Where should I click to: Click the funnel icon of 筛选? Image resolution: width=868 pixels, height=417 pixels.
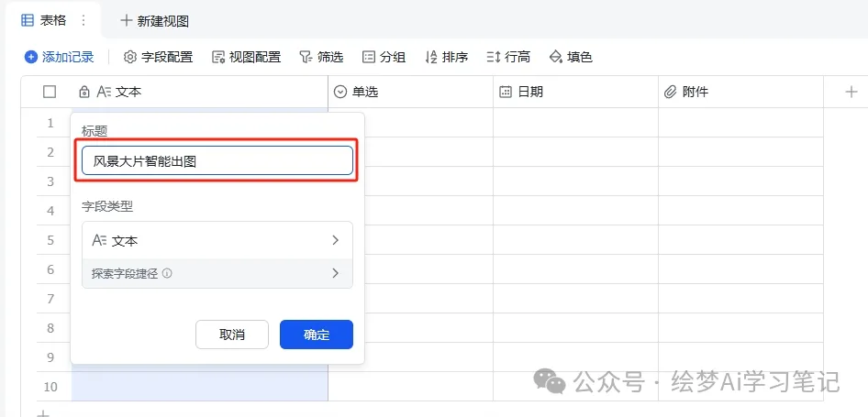(x=306, y=57)
